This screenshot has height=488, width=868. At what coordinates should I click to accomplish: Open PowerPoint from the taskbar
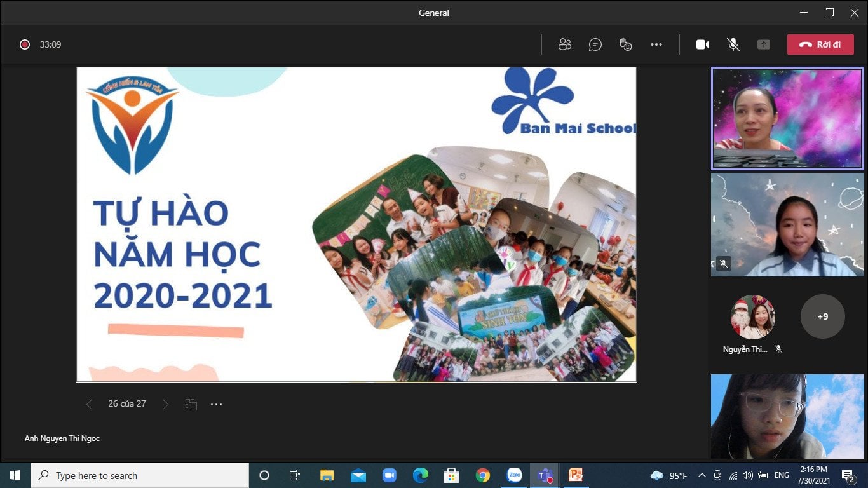coord(576,475)
